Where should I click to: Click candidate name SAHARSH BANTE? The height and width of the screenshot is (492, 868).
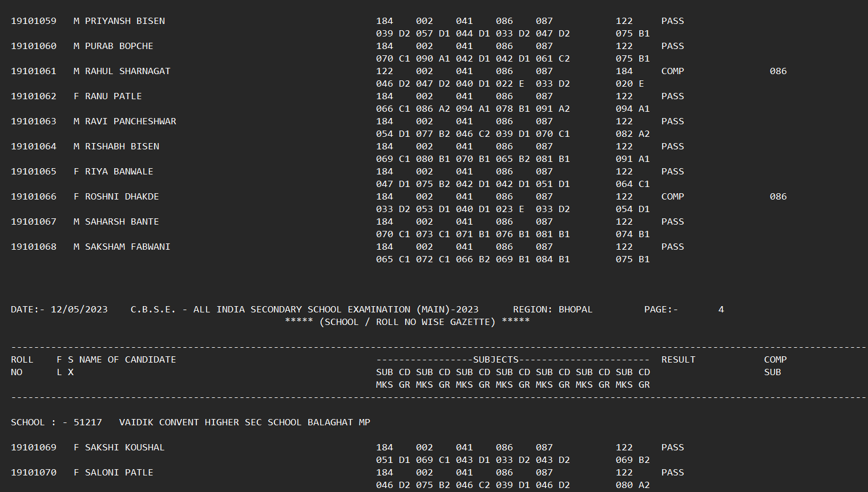tap(122, 222)
